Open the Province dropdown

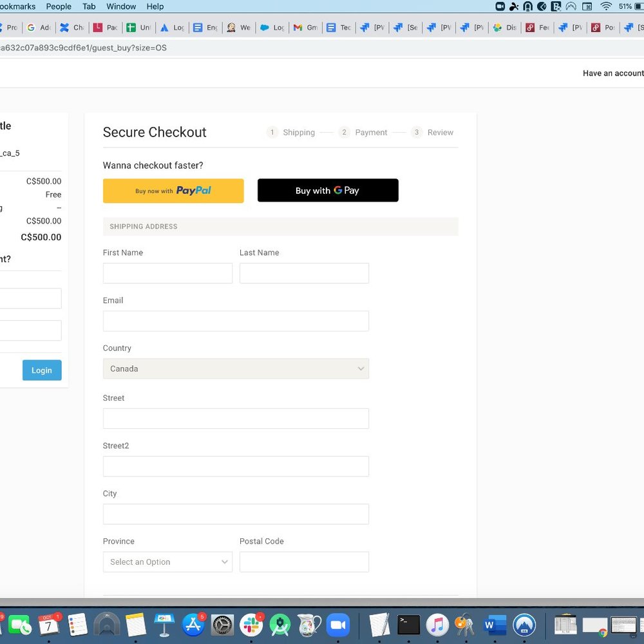coord(167,562)
